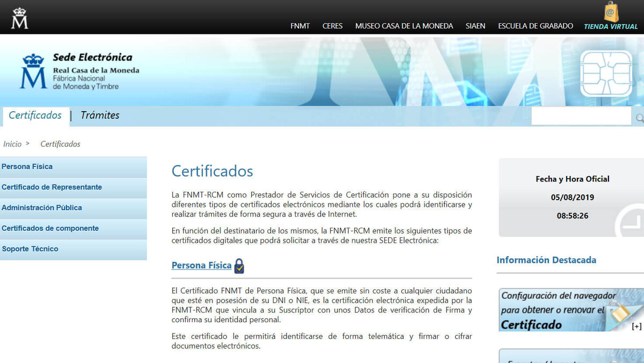644x363 pixels.
Task: Switch to the Certificados tab
Action: 35,115
